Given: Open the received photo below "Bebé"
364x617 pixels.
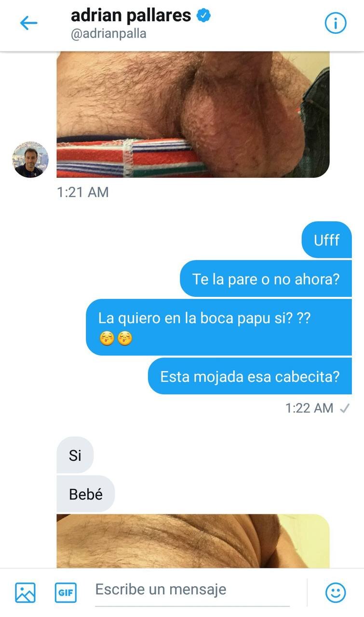Looking at the screenshot, I should pos(193,541).
